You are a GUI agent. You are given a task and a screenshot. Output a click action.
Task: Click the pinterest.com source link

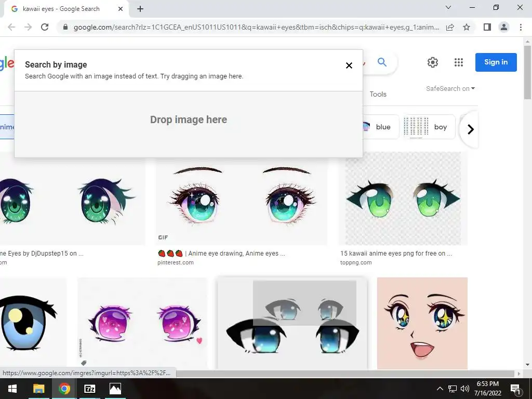176,262
